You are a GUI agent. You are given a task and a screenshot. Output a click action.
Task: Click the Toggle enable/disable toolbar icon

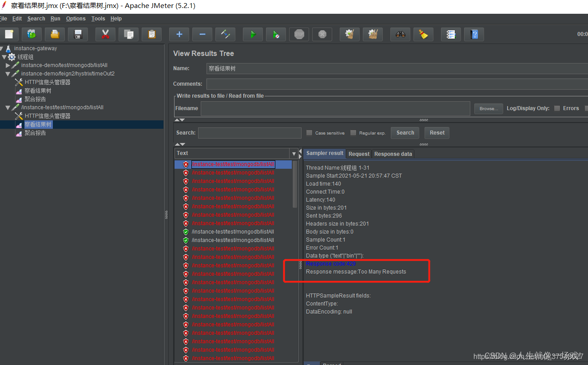click(225, 34)
